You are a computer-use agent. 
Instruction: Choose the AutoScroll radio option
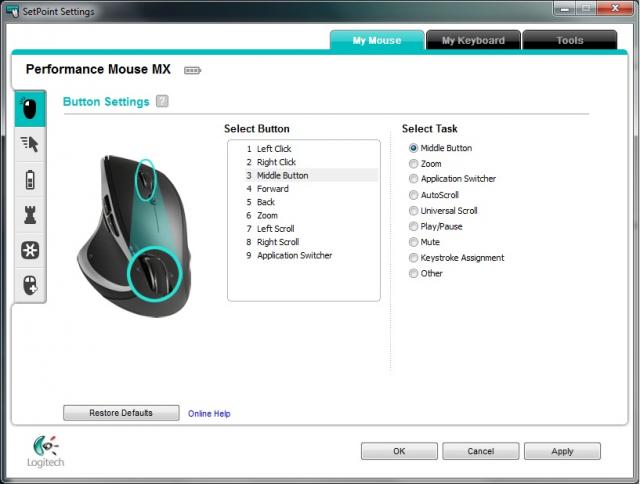413,195
